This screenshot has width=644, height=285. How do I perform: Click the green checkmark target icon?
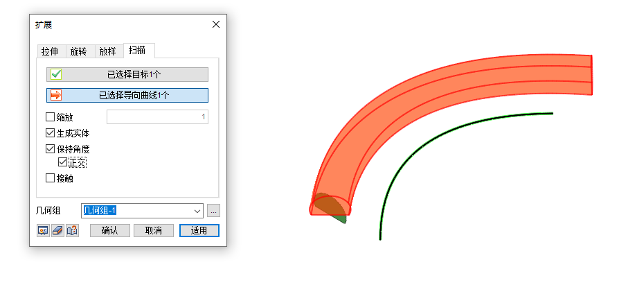(56, 74)
